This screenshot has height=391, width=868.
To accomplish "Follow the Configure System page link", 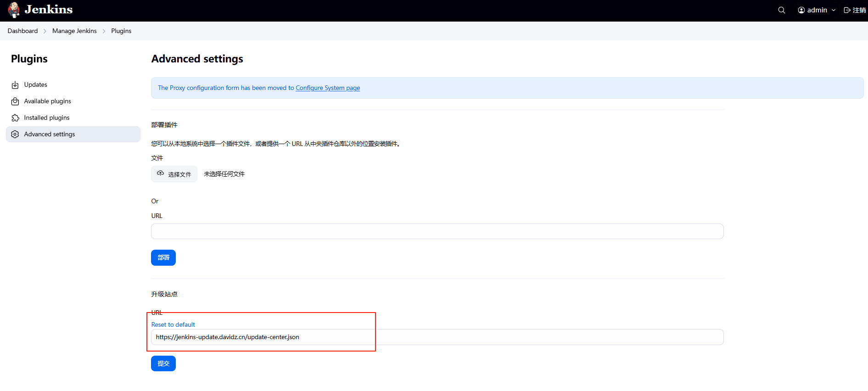I will pos(328,88).
